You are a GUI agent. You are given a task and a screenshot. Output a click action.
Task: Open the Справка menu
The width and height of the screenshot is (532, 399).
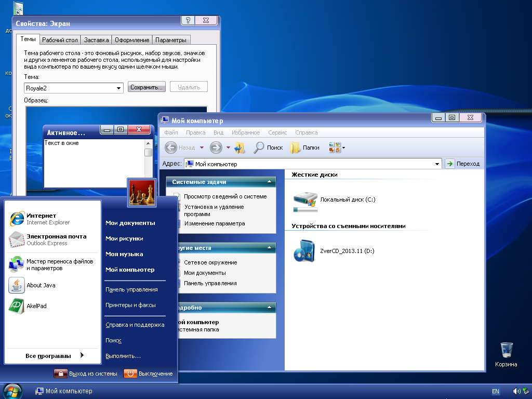[x=307, y=132]
